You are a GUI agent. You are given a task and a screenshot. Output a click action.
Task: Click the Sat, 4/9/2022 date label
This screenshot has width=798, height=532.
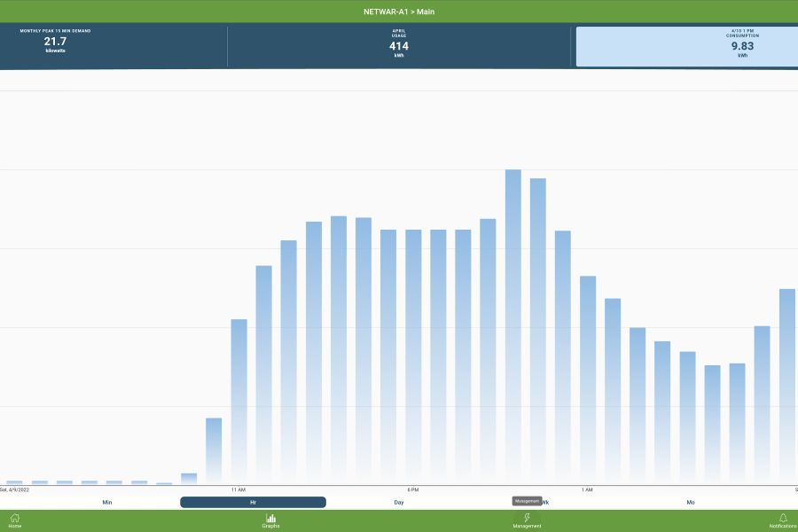(x=15, y=489)
